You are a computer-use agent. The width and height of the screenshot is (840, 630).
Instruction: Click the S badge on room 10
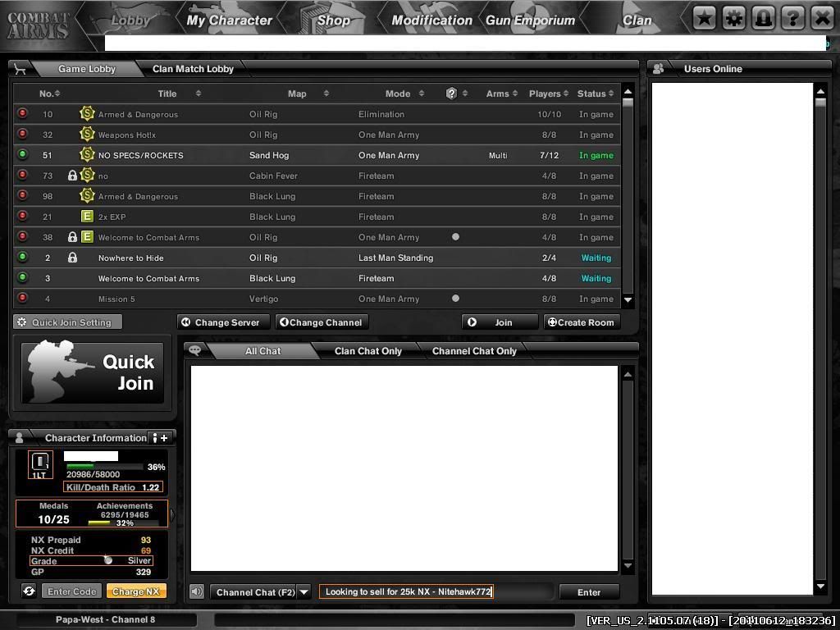coord(87,113)
